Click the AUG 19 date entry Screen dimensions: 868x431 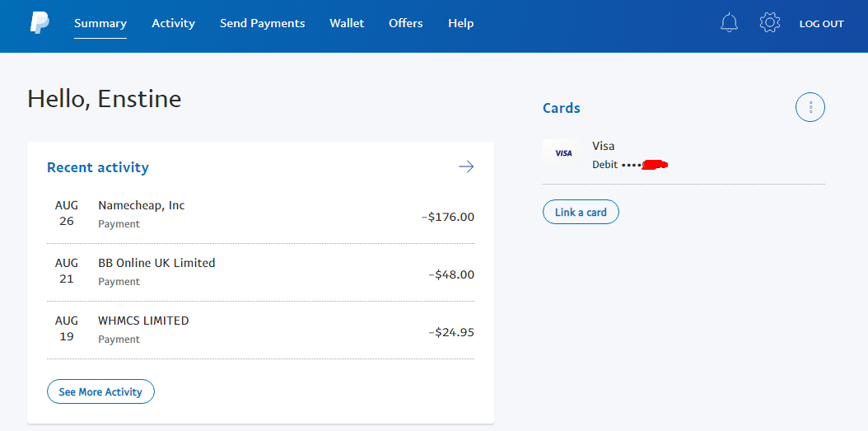click(x=67, y=329)
